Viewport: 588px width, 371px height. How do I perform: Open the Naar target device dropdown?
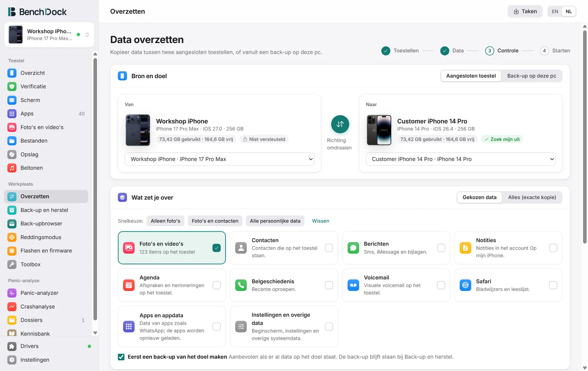(x=460, y=159)
